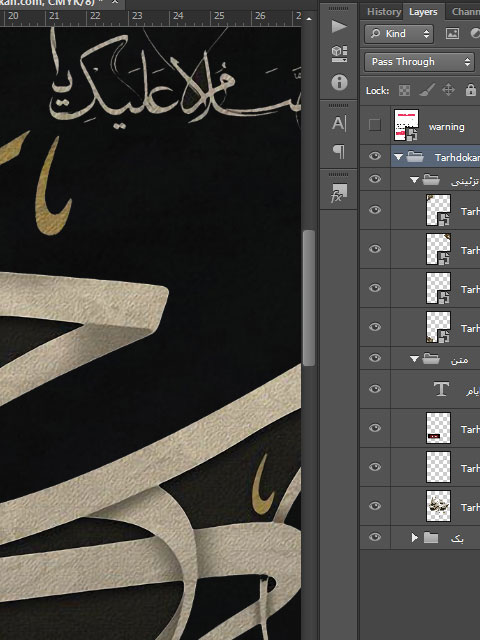
Task: Select the warning layer name
Action: coord(446,127)
